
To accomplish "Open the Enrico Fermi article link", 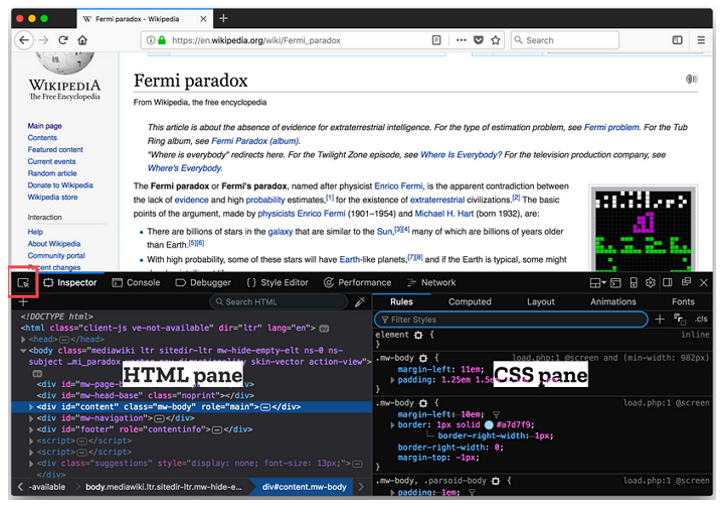I will pyautogui.click(x=397, y=187).
